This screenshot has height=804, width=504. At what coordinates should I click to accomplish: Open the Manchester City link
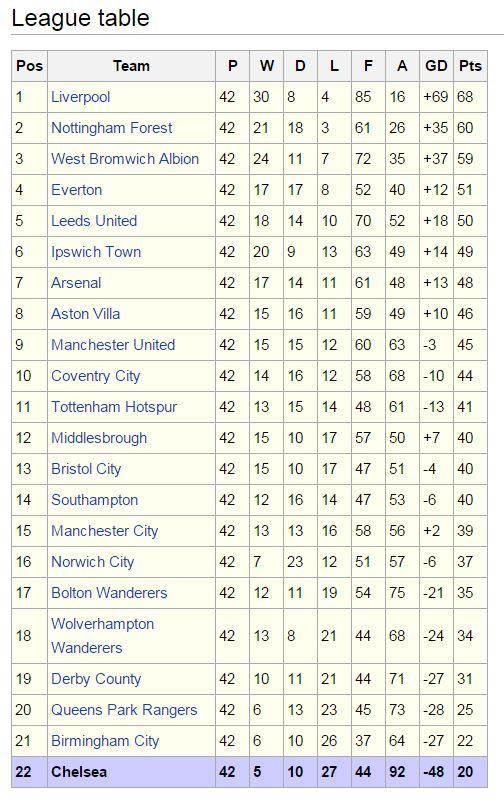pos(105,531)
